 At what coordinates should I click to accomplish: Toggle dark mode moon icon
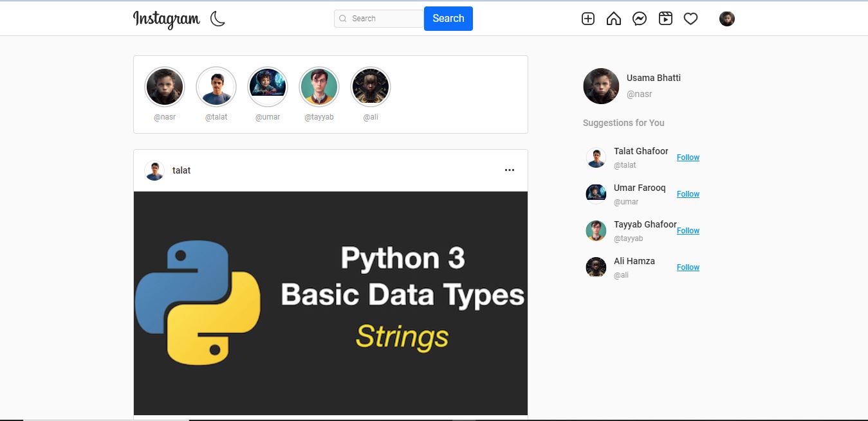click(x=217, y=19)
